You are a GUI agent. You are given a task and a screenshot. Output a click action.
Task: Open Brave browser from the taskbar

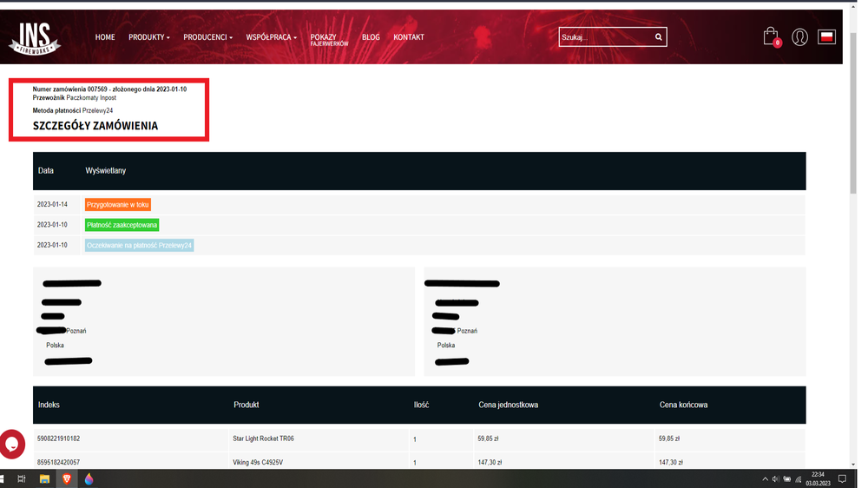67,479
